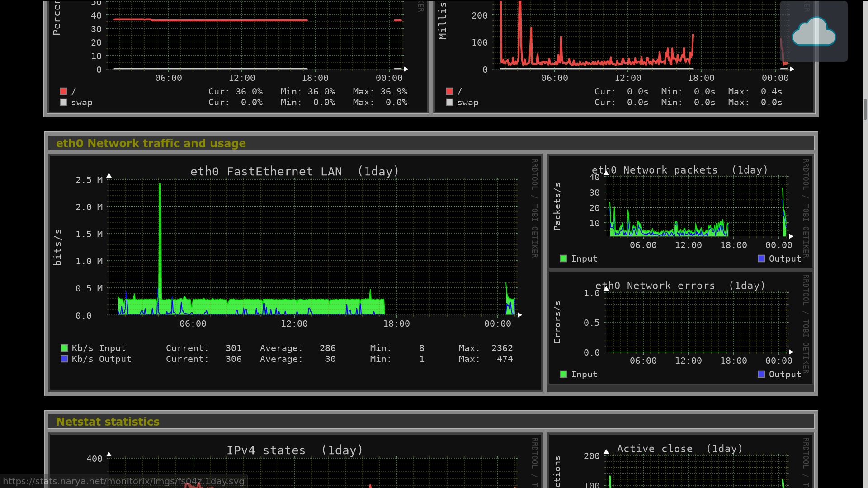Click the white swap legend swatch in the Millis graph
This screenshot has width=868, height=488.
[x=449, y=102]
